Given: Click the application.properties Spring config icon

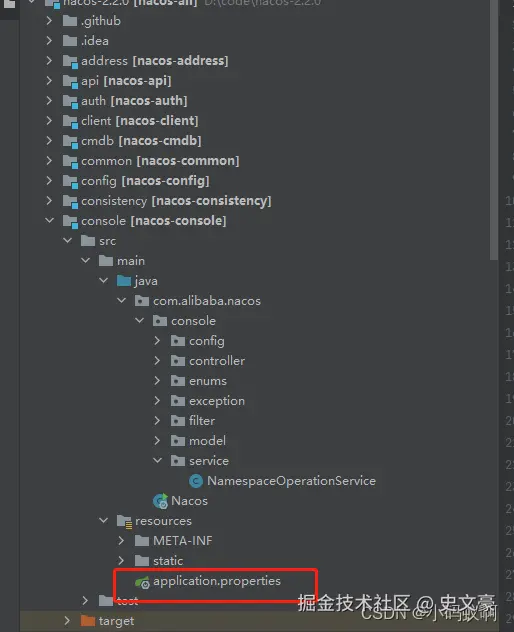Looking at the screenshot, I should [142, 582].
